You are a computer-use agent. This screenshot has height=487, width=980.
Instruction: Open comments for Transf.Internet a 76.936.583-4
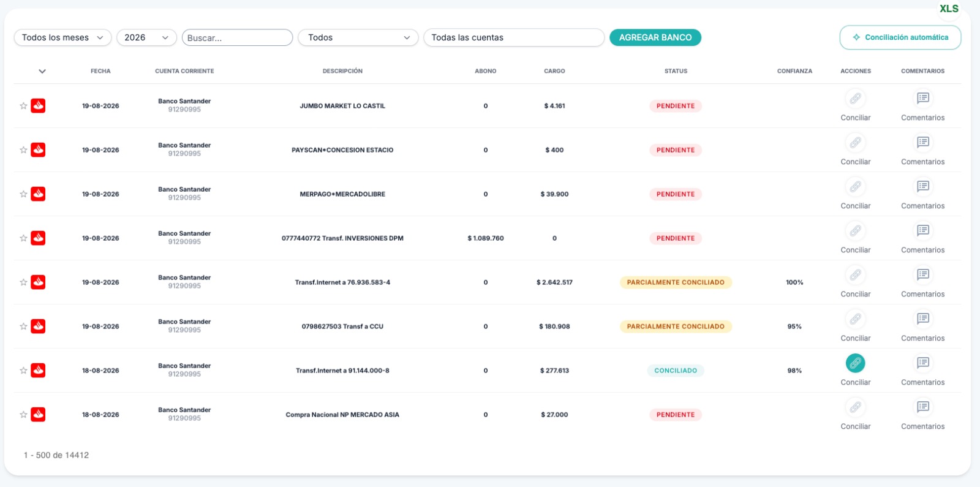click(922, 275)
